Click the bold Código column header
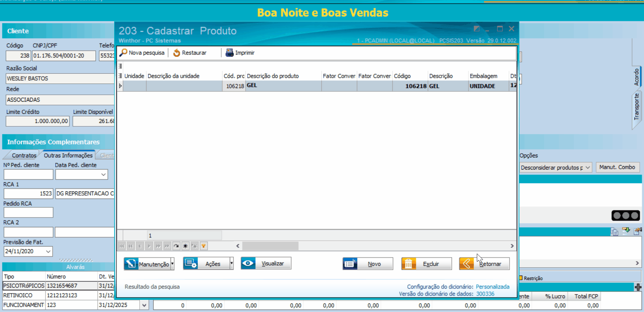 pyautogui.click(x=410, y=76)
